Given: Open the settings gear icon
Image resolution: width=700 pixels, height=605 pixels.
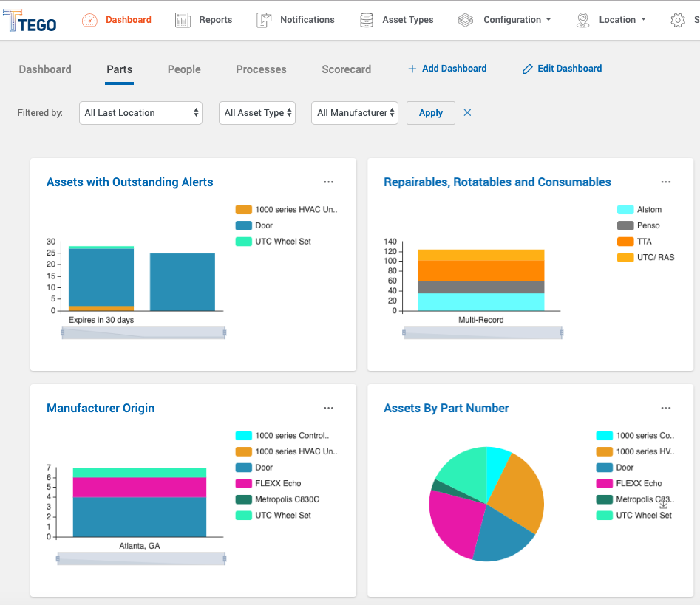Looking at the screenshot, I should point(678,20).
